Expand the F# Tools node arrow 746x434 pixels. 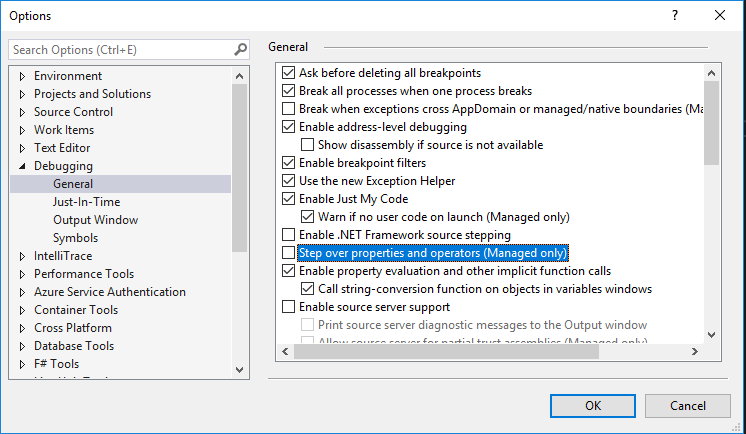22,365
